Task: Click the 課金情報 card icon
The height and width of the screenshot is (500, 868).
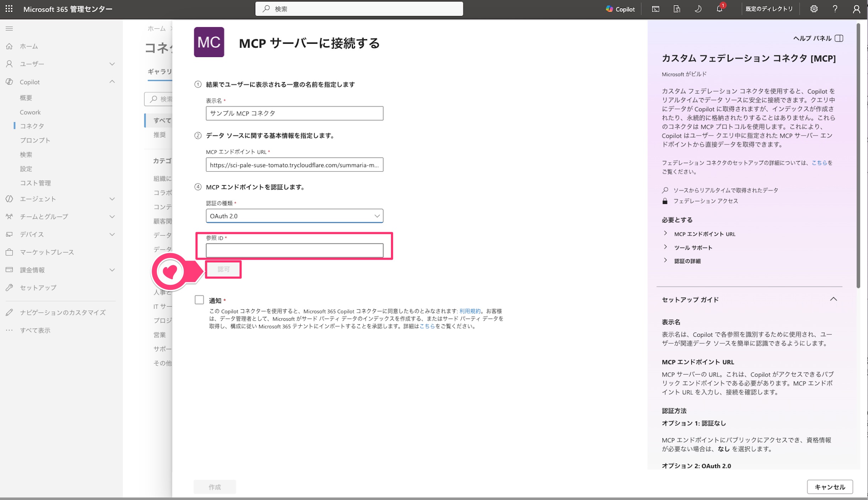Action: pos(9,270)
